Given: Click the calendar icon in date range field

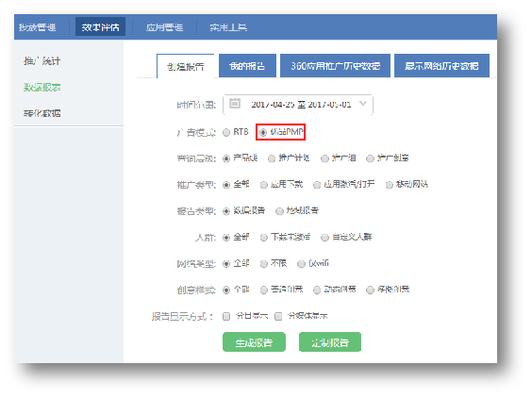Looking at the screenshot, I should [235, 103].
